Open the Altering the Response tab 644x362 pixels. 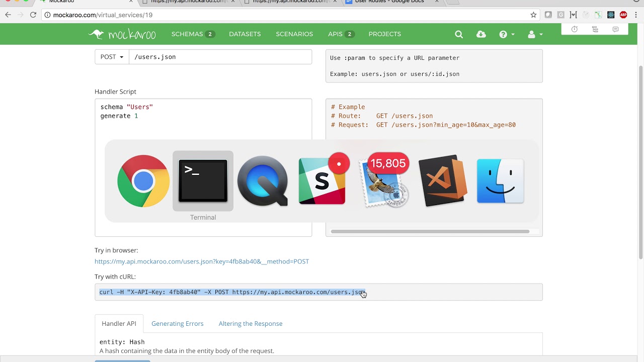pyautogui.click(x=251, y=323)
